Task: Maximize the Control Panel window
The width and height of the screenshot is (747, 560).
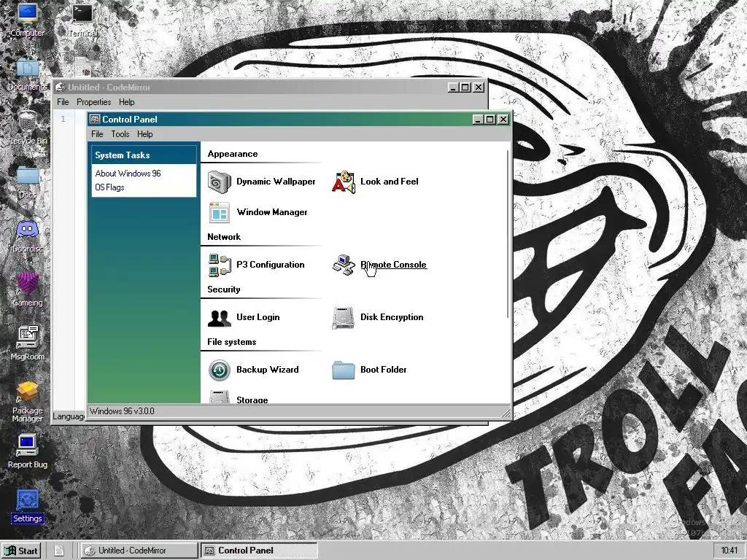Action: coord(490,120)
